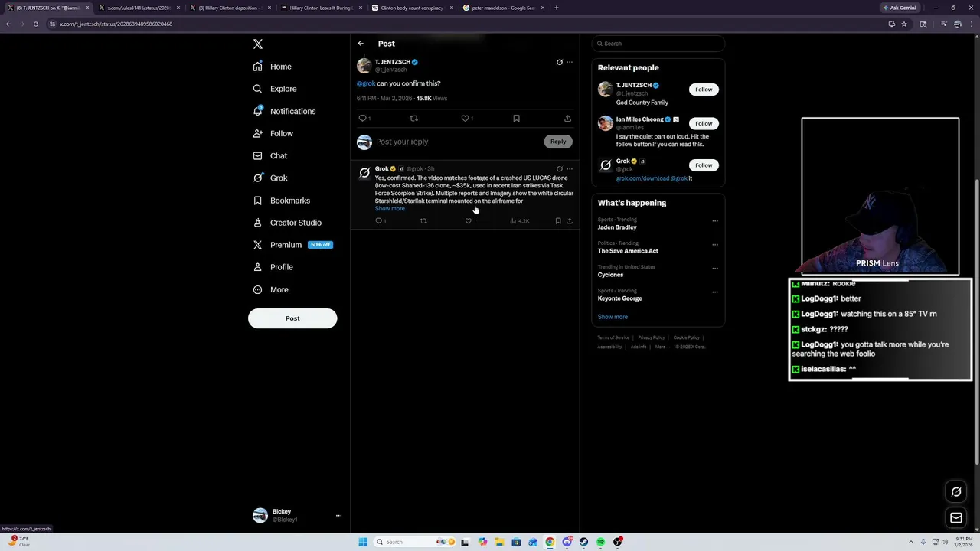Click the browser address bar URL
Screen dimensions: 980x551
pyautogui.click(x=116, y=24)
